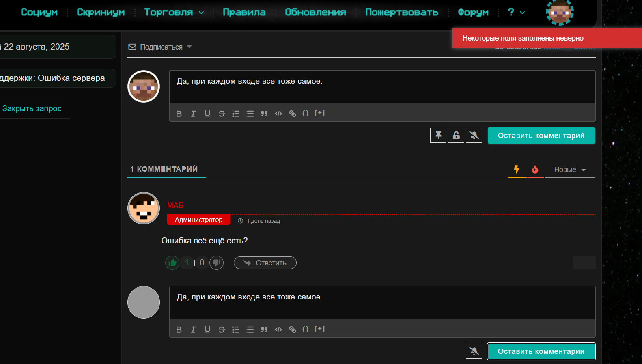Toggle bold in the top comment editor
642x364 pixels.
click(179, 114)
